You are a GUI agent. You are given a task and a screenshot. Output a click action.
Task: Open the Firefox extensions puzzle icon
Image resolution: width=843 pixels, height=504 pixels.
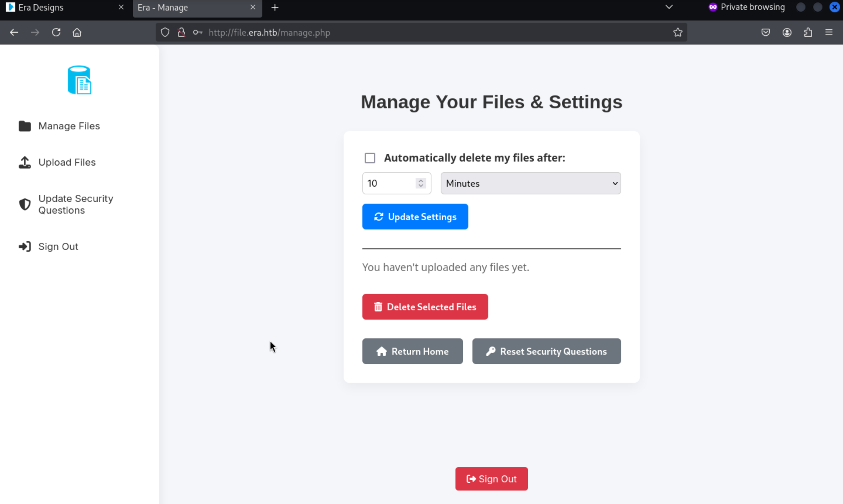808,32
